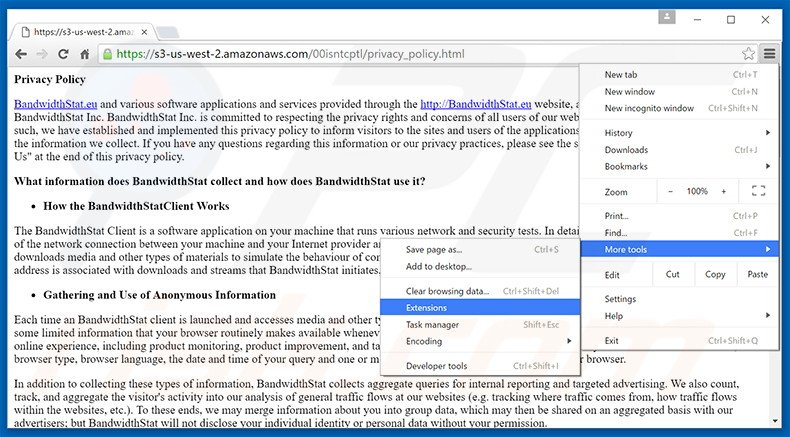Choose New tab from the menu

click(x=680, y=75)
